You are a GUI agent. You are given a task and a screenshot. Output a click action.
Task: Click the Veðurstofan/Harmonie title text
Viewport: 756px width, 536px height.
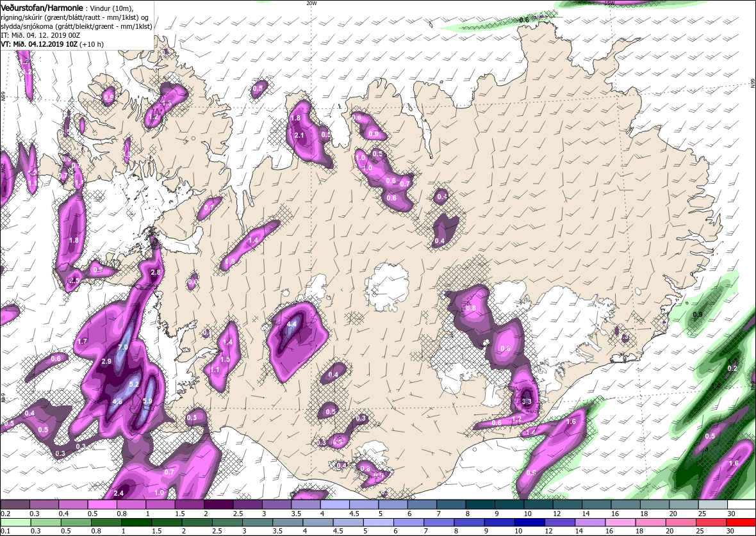coord(43,8)
